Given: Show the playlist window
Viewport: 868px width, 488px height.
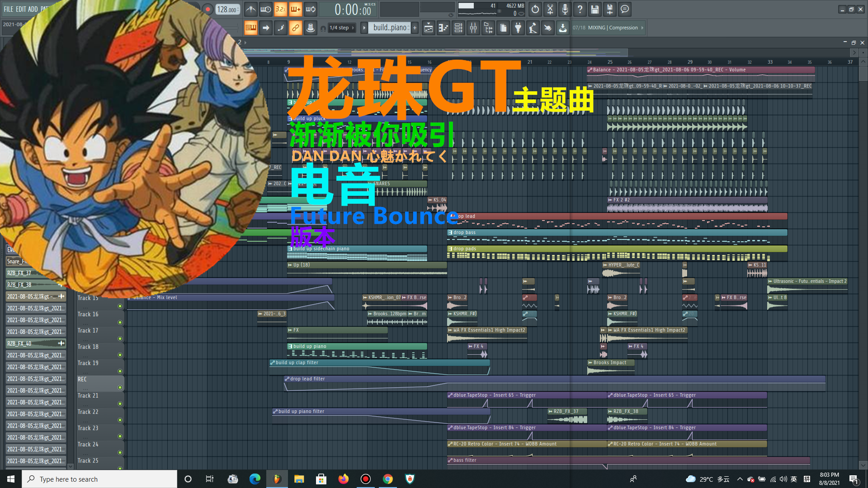Looking at the screenshot, I should [x=429, y=28].
